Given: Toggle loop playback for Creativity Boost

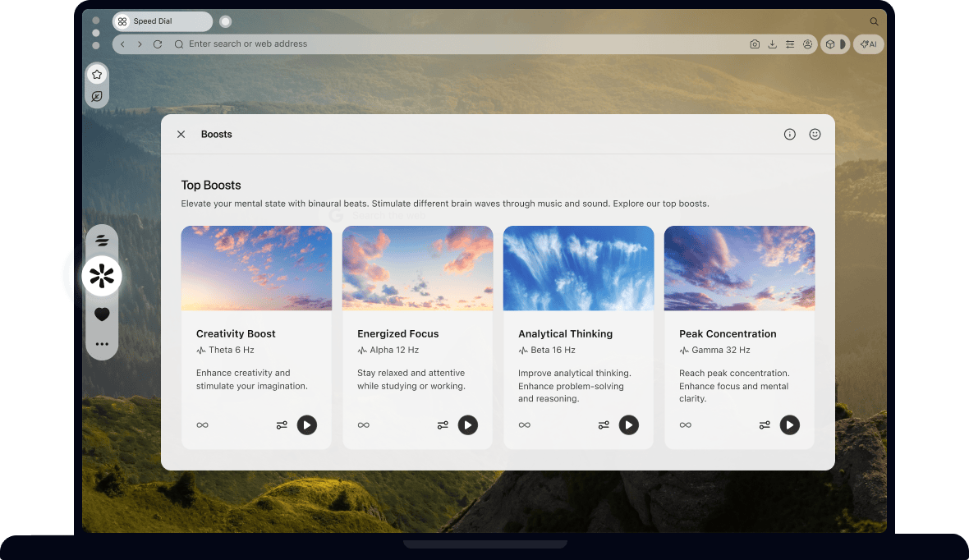Looking at the screenshot, I should [202, 425].
